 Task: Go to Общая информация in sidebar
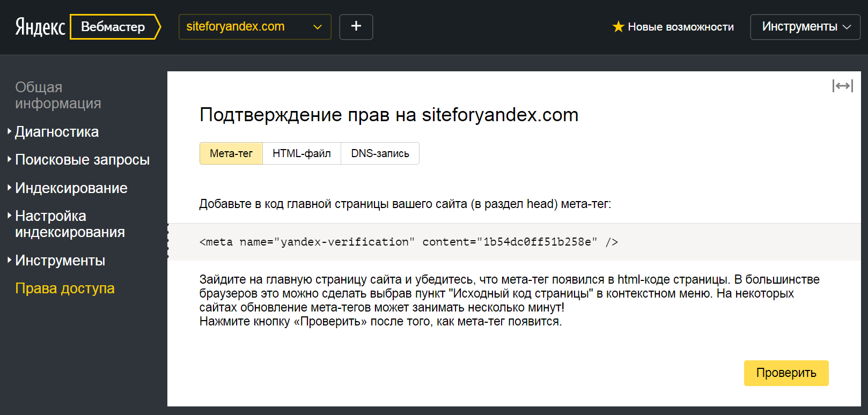coord(58,95)
